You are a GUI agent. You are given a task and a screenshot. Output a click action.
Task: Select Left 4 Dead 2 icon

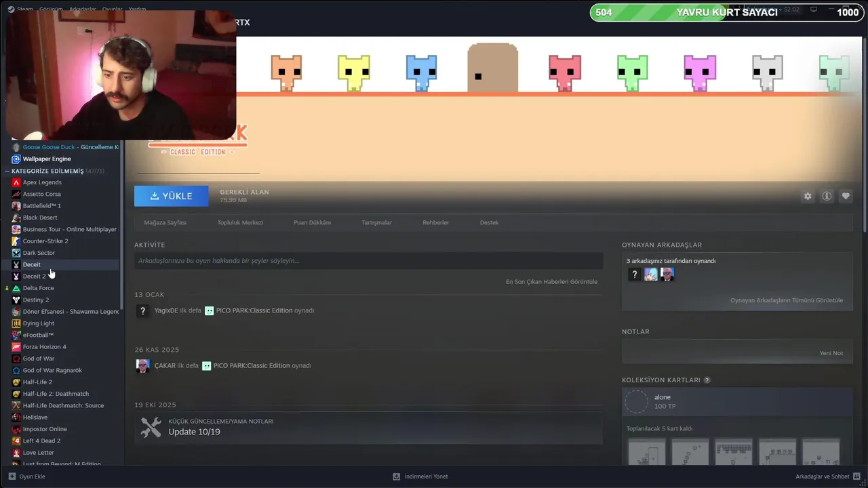16,441
